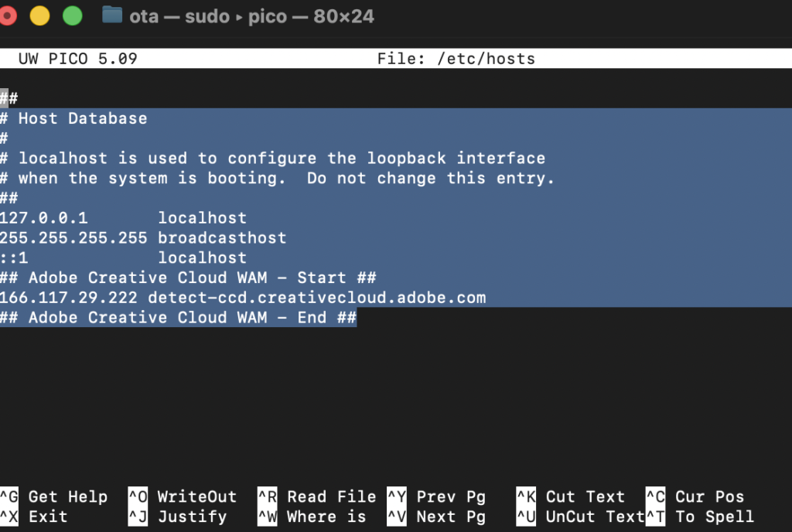Click the ^O WriteOut command

click(x=183, y=496)
